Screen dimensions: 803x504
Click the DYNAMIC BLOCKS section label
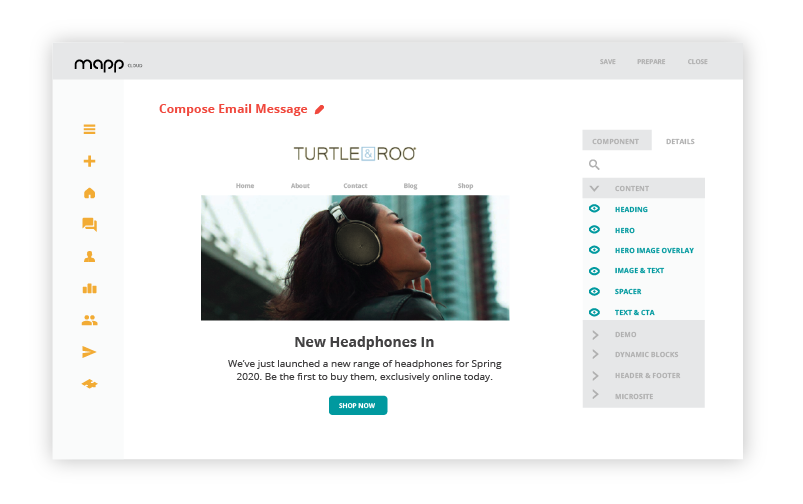tap(646, 354)
